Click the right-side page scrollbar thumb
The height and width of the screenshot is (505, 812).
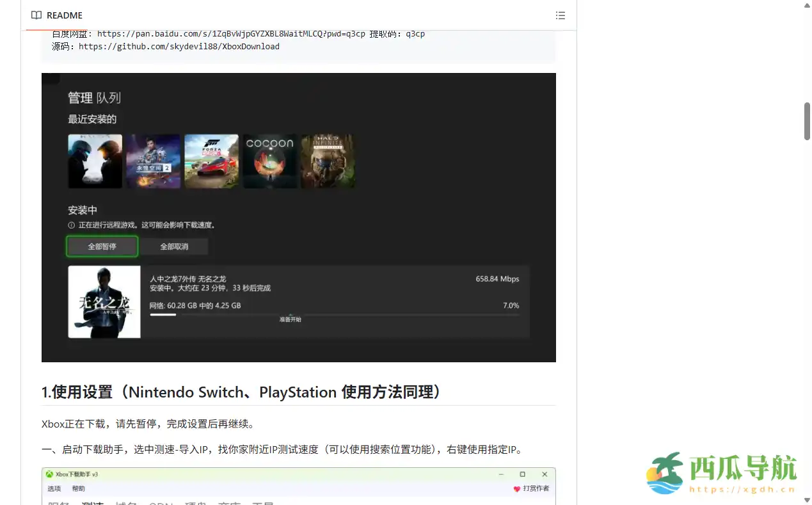pyautogui.click(x=806, y=122)
